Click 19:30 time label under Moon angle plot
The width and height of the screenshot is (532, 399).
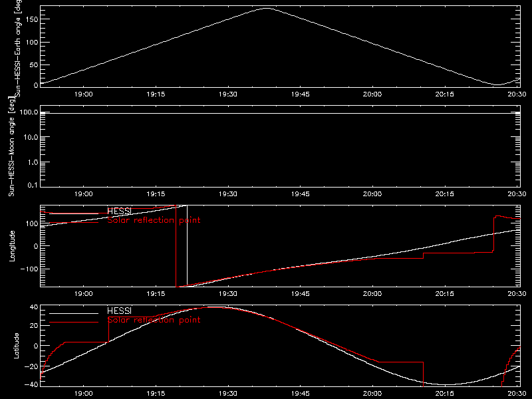pos(228,194)
